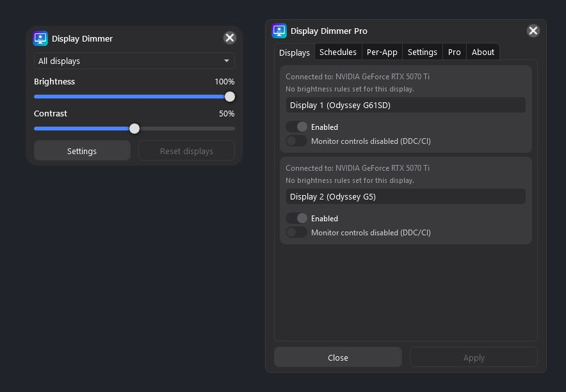Click 'Connected to' text above Display 2

pos(357,168)
